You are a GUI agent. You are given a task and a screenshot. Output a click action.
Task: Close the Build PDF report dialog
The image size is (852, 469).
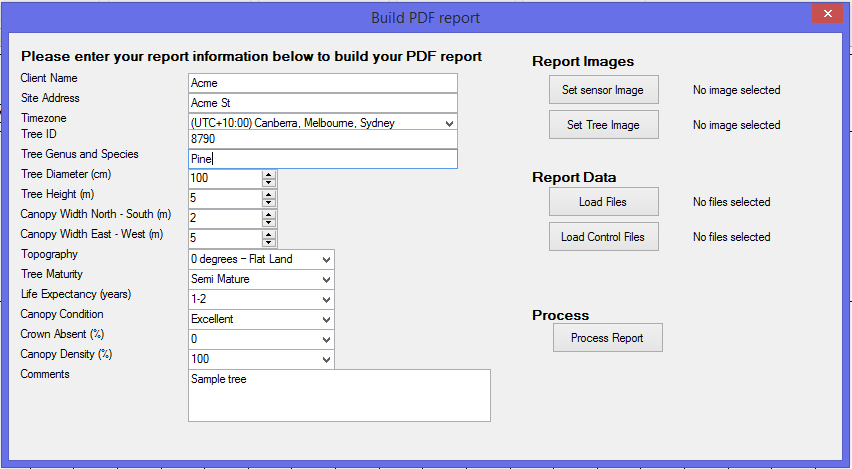pyautogui.click(x=828, y=14)
